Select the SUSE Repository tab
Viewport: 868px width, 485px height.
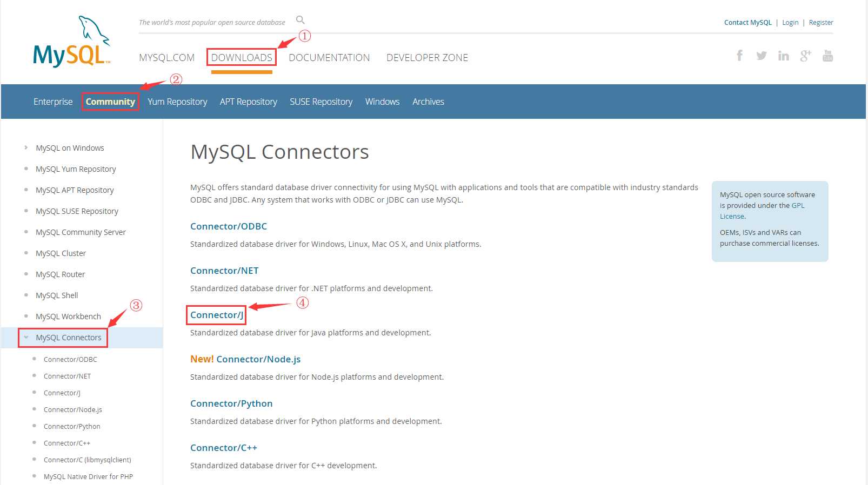[321, 102]
